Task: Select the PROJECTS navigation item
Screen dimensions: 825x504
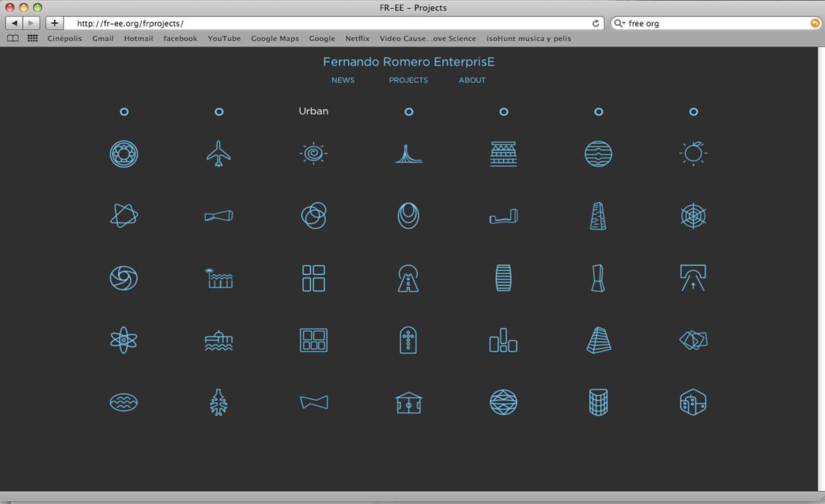Action: 408,80
